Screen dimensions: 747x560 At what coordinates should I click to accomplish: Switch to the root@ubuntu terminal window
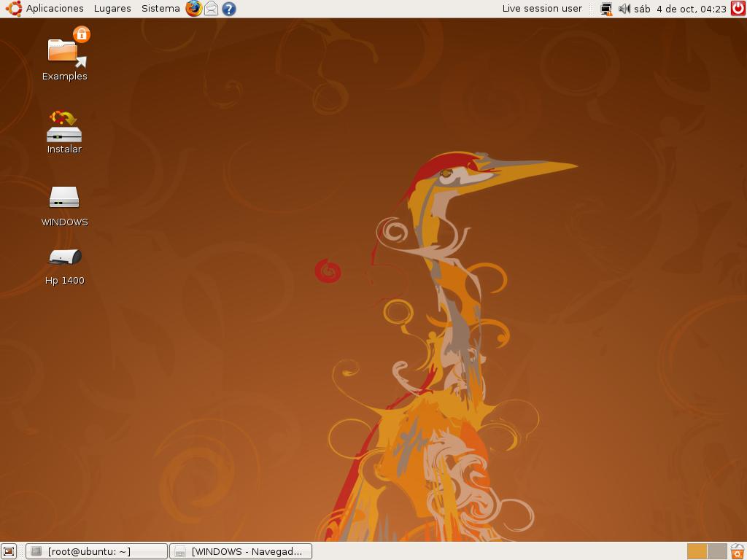(97, 551)
